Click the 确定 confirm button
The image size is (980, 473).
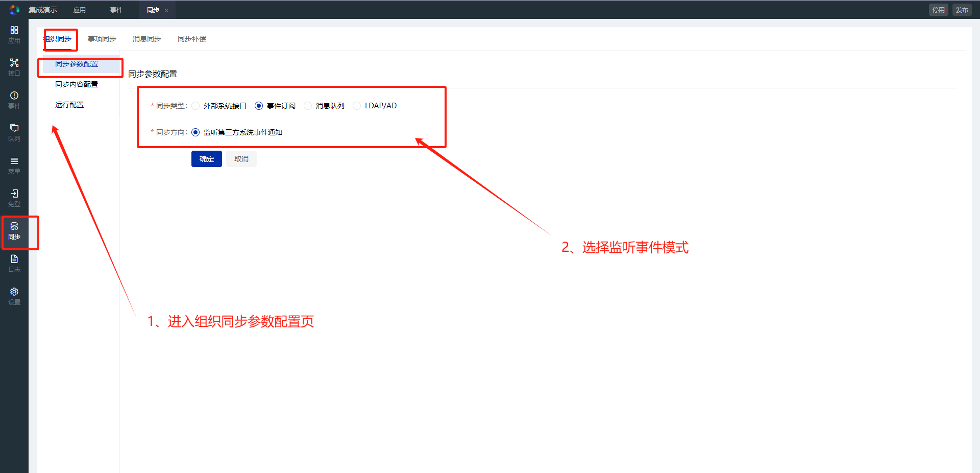(207, 159)
